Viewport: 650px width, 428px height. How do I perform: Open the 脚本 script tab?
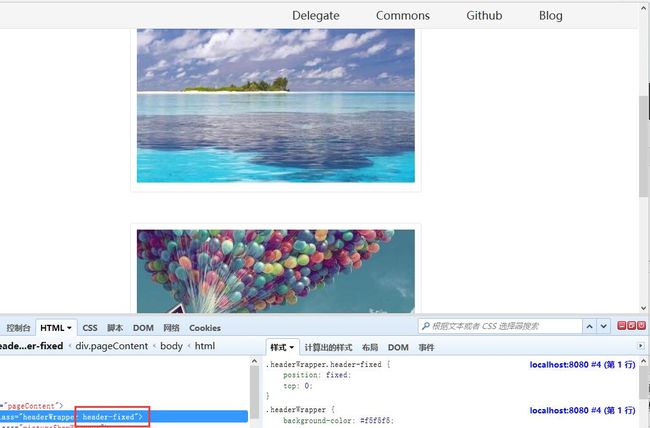click(x=115, y=328)
